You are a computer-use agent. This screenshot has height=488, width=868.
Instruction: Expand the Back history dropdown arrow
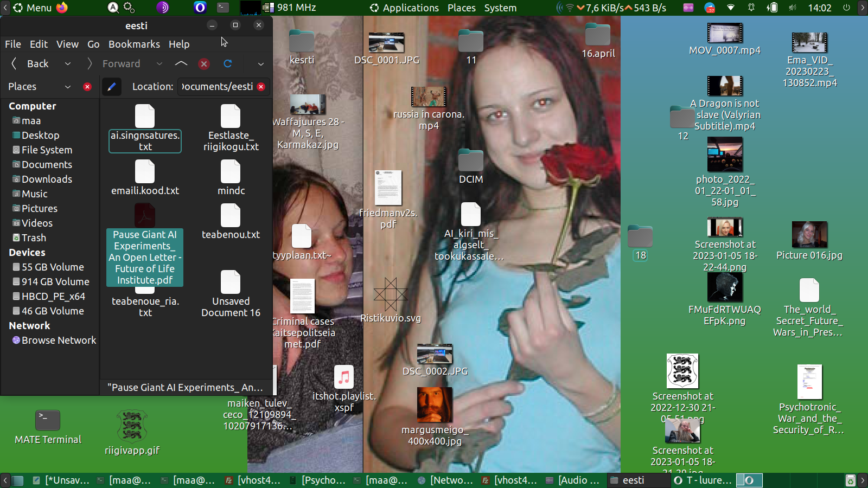[x=68, y=64]
